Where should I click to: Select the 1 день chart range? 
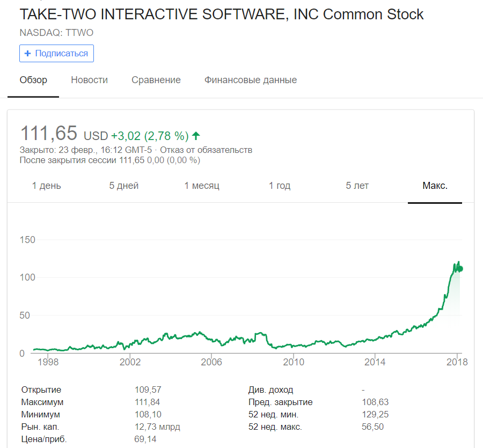tap(47, 186)
